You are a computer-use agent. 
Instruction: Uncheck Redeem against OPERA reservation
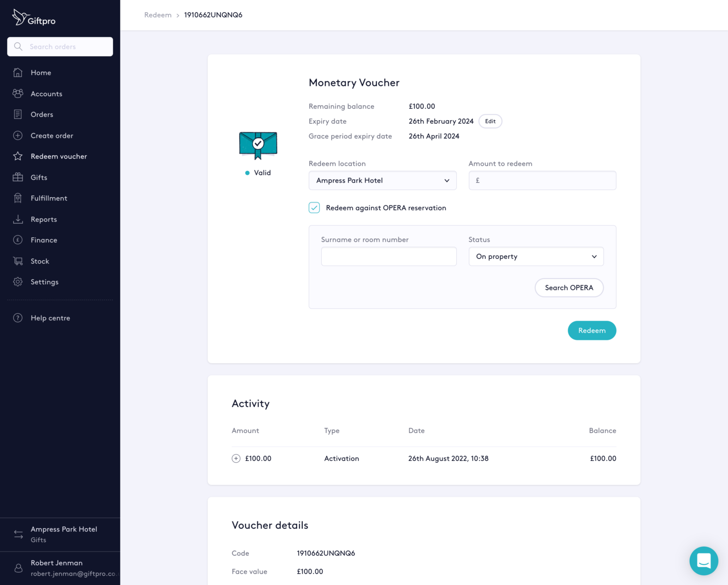(x=314, y=208)
